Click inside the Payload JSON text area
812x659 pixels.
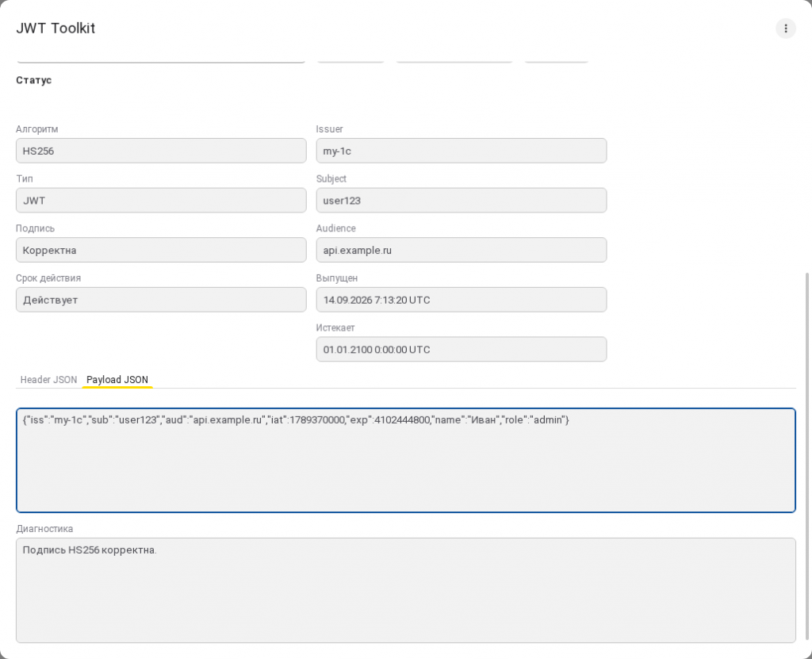[x=406, y=461]
